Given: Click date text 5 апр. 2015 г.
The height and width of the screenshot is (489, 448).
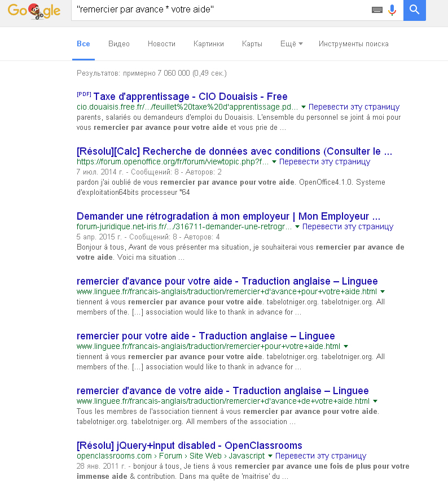Looking at the screenshot, I should (x=99, y=237).
